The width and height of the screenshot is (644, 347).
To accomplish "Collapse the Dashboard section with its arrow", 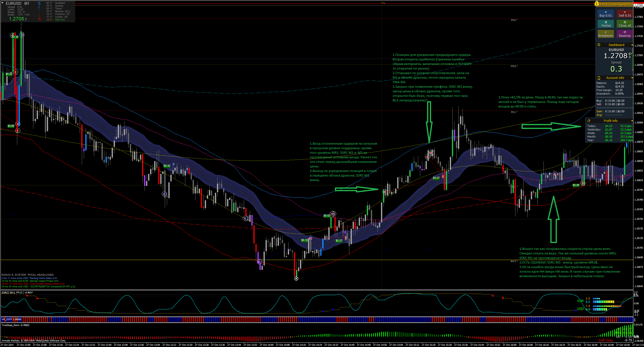I will (x=632, y=45).
